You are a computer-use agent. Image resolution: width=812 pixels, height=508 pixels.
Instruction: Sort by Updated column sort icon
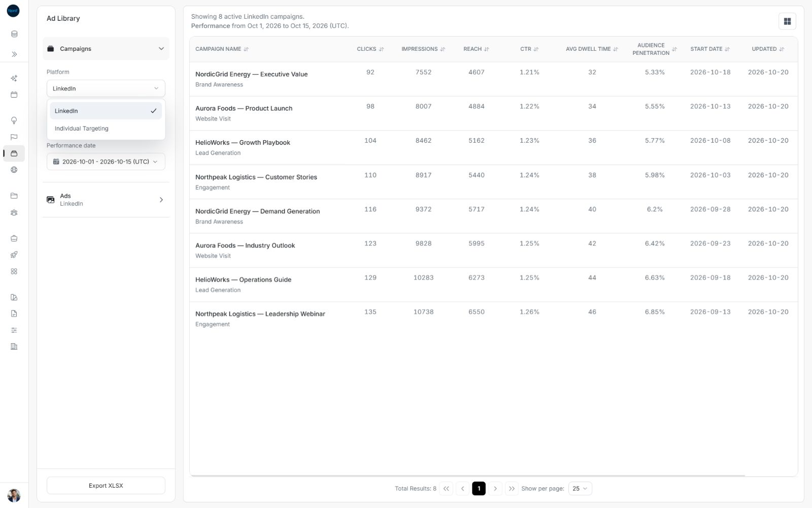tap(782, 49)
